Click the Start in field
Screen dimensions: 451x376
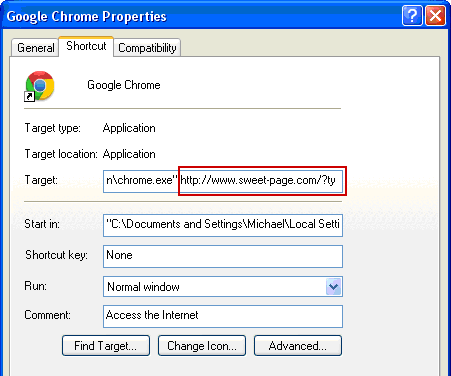pyautogui.click(x=223, y=225)
